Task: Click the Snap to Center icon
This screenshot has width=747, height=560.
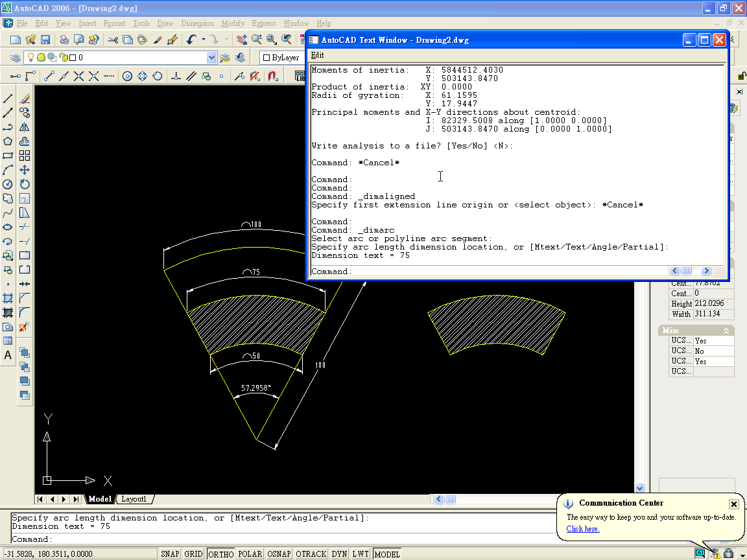Action: (127, 76)
